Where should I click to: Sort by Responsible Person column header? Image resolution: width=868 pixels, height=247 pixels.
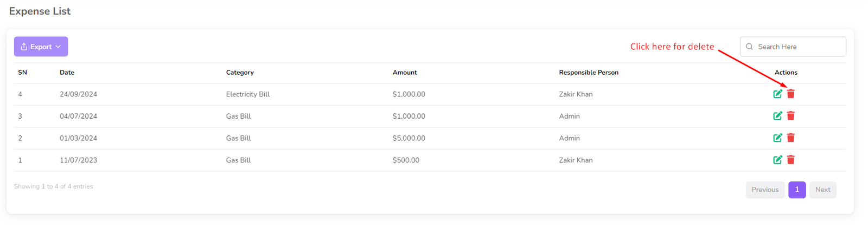pyautogui.click(x=589, y=73)
